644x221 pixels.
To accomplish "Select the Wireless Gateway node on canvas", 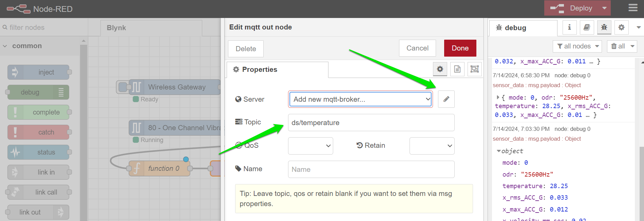I will pos(175,87).
